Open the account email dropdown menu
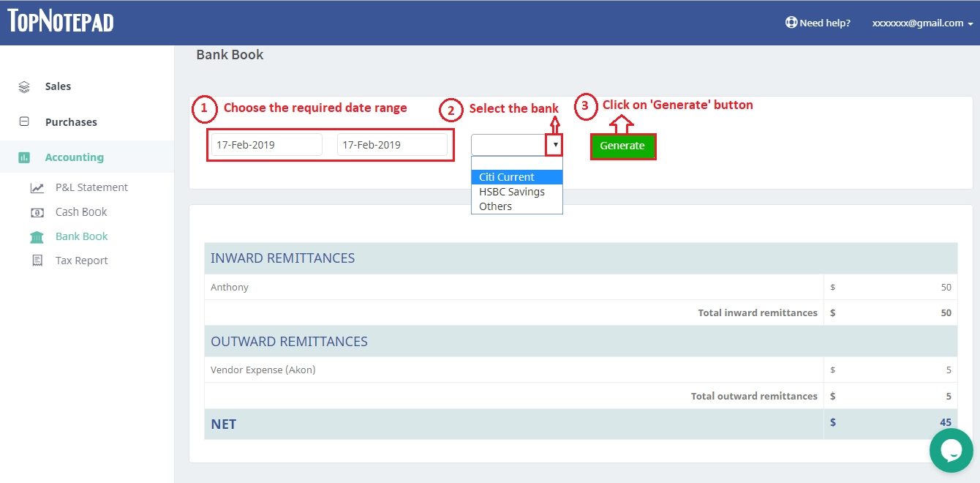980x483 pixels. (x=922, y=23)
